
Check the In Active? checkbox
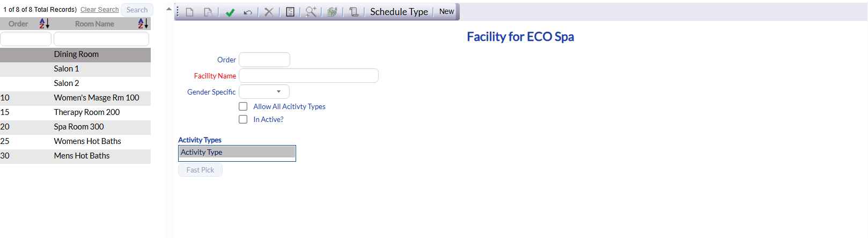pos(243,119)
